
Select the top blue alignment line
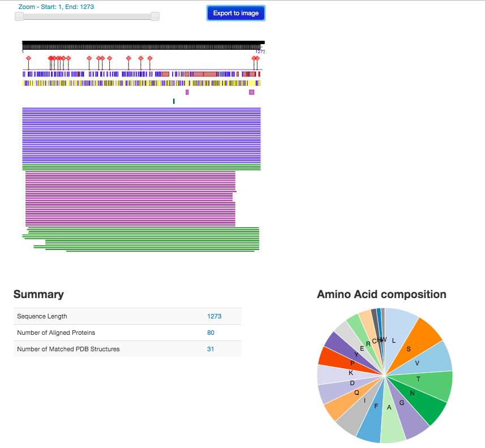click(141, 108)
